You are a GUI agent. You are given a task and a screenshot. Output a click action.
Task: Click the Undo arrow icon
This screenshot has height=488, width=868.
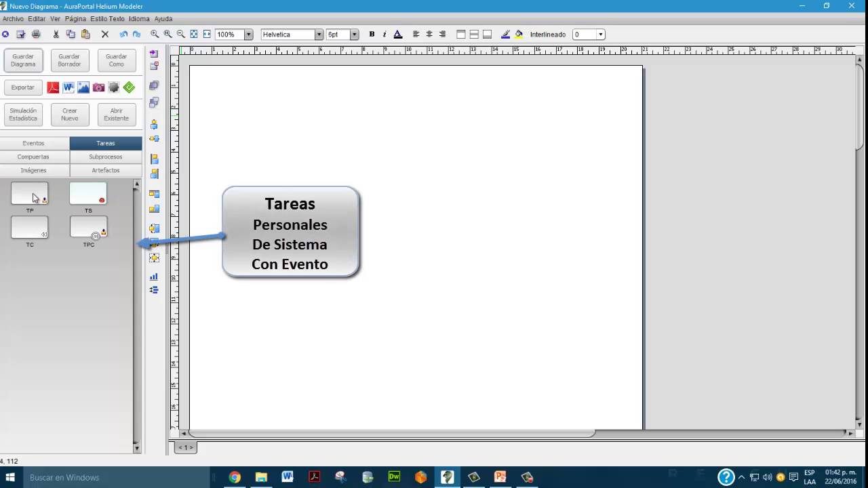pos(123,34)
